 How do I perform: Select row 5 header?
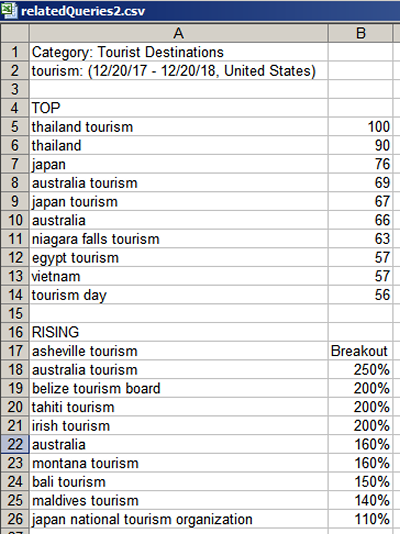click(x=15, y=127)
